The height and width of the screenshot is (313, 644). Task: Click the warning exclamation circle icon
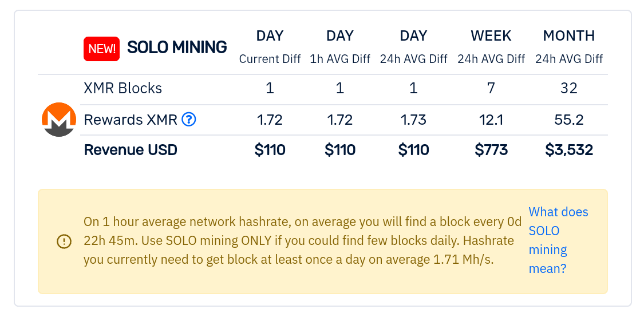64,241
